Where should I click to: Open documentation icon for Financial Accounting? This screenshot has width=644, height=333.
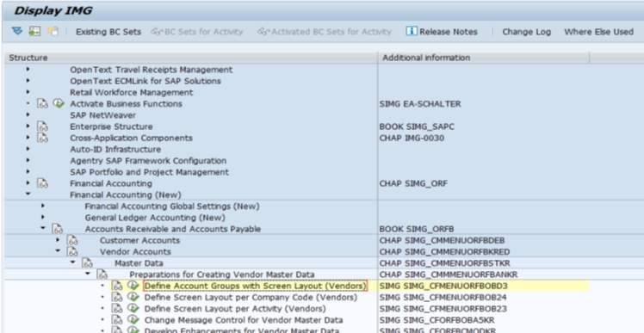pyautogui.click(x=43, y=183)
